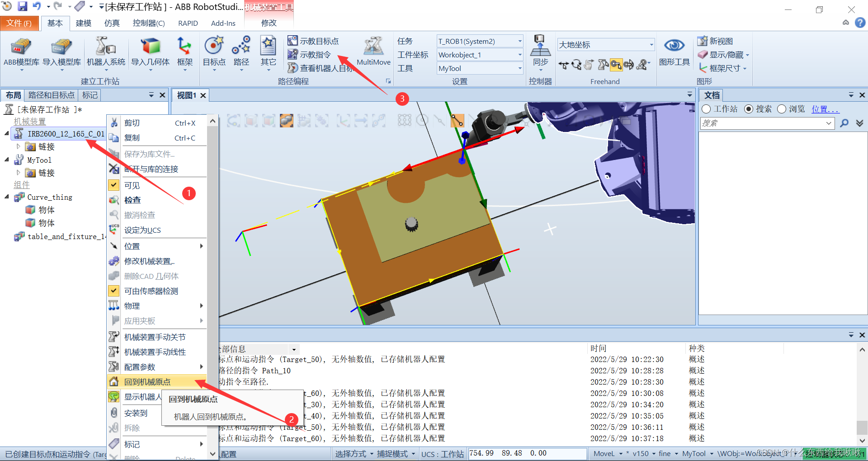
Task: Click the 新视图 button
Action: 715,41
